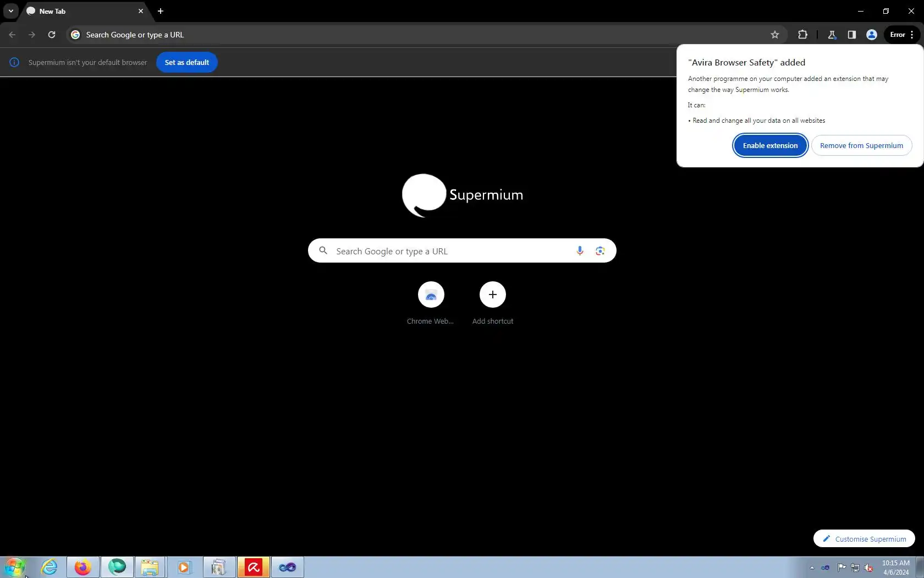Search by image with the lens icon
The image size is (924, 578).
[600, 251]
